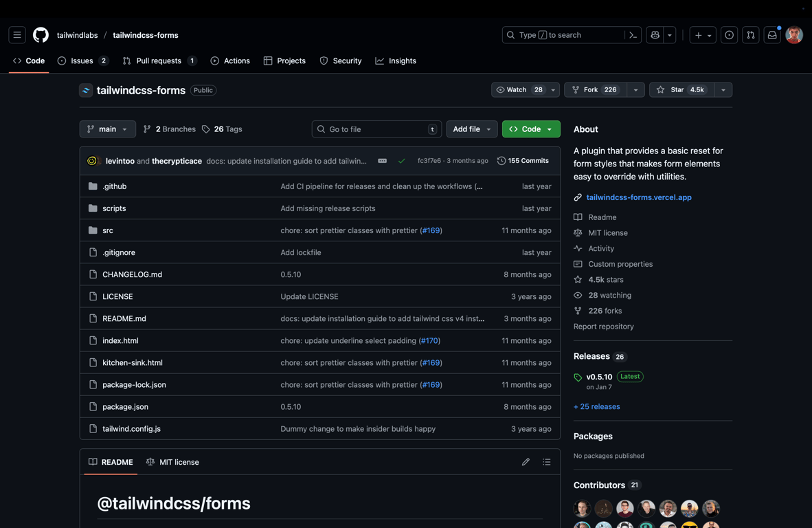Viewport: 812px width, 528px height.
Task: View your pull requests icon in header
Action: tap(750, 35)
